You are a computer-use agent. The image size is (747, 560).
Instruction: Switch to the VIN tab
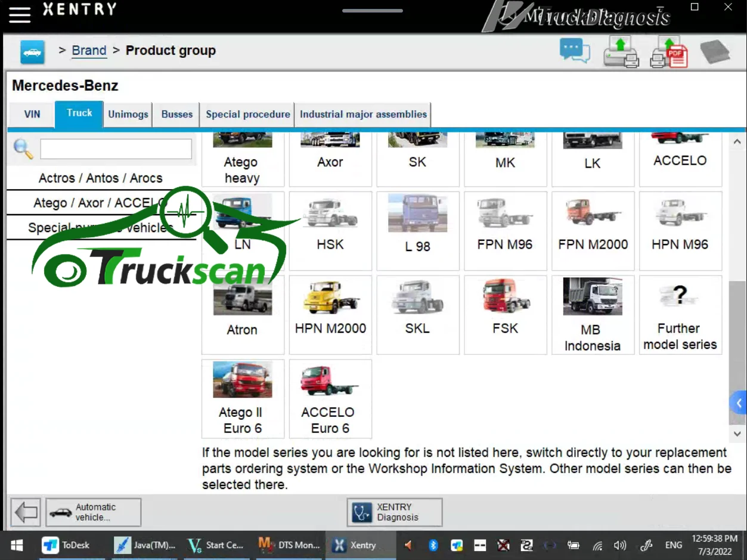point(32,115)
